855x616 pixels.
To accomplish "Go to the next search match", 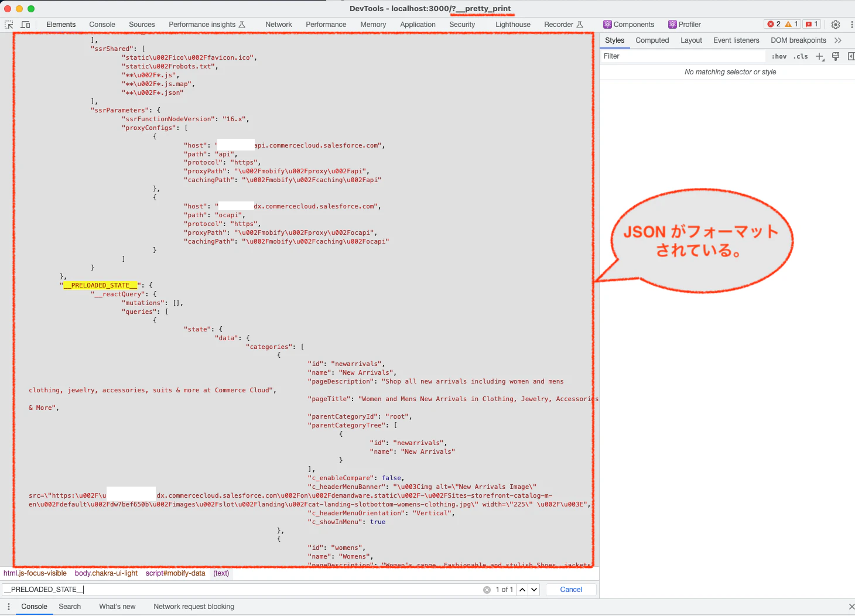I will coord(534,590).
